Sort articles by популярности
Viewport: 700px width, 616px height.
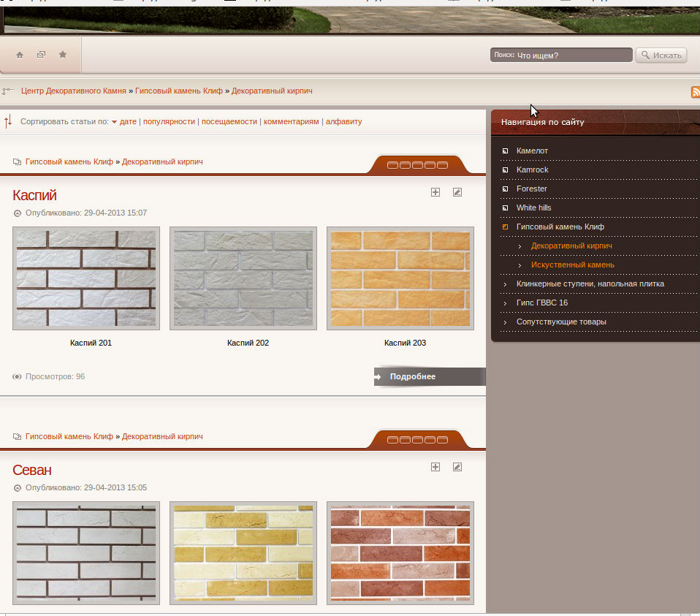coord(170,121)
